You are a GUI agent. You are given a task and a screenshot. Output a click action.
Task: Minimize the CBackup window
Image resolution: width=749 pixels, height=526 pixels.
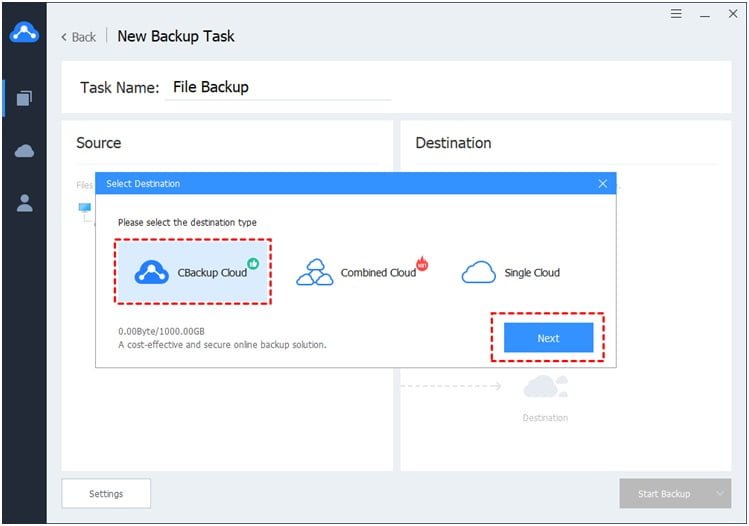click(x=705, y=16)
